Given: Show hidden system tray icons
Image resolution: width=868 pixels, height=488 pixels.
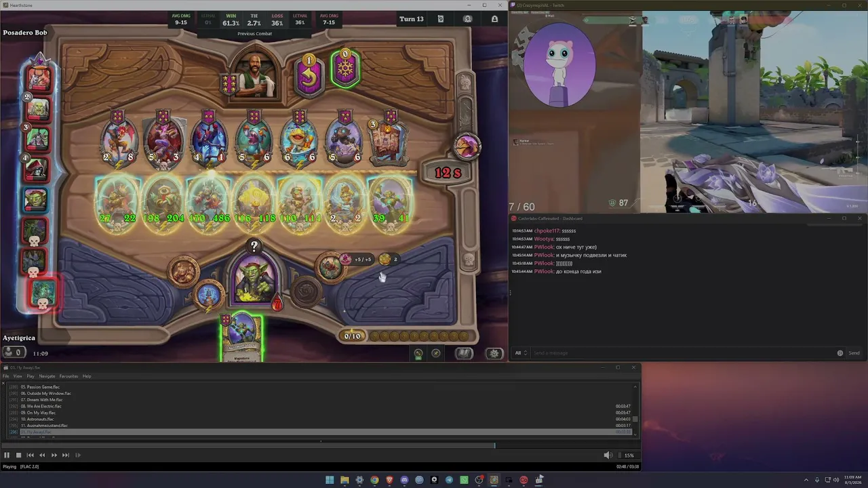Looking at the screenshot, I should (806, 480).
